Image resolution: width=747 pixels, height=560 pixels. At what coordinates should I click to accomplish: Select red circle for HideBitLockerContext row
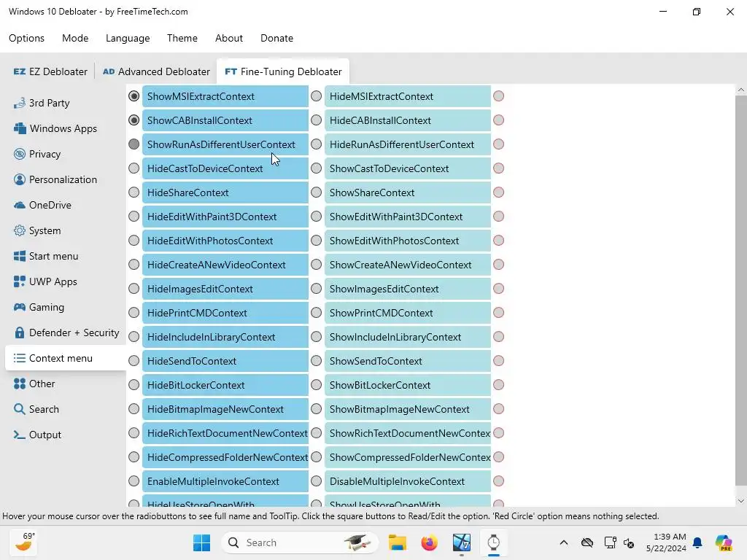click(499, 385)
